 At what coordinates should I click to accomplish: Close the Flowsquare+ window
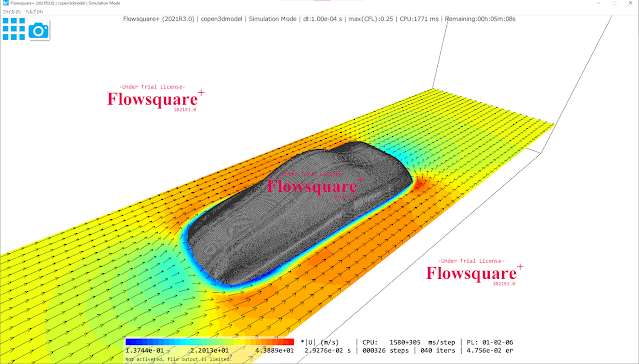click(630, 3)
